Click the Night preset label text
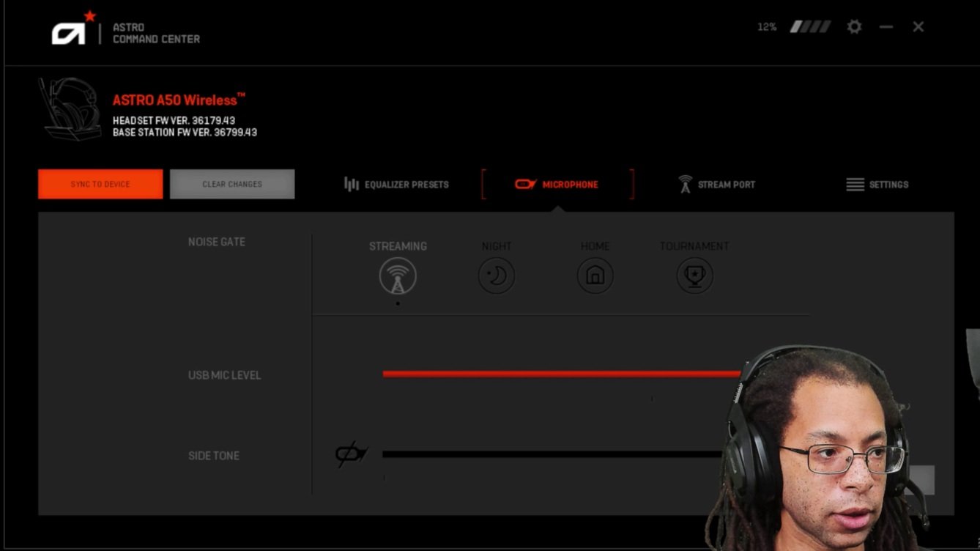 coord(497,246)
